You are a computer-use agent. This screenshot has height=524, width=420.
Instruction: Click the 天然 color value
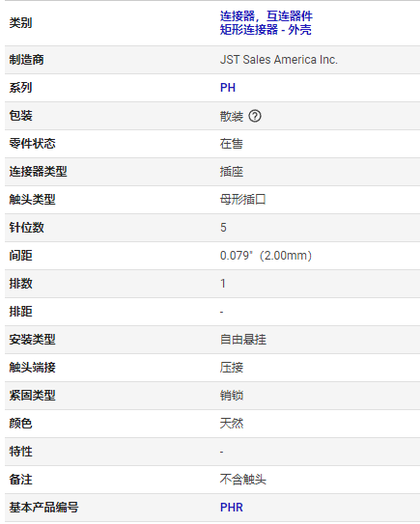coord(232,424)
